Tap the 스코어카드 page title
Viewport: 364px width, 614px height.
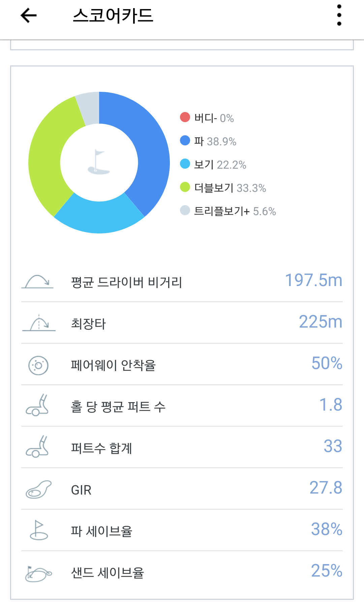click(113, 16)
